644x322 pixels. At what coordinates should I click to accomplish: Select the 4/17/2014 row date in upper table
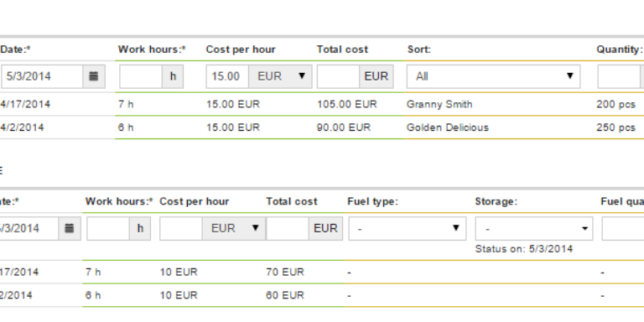25,104
